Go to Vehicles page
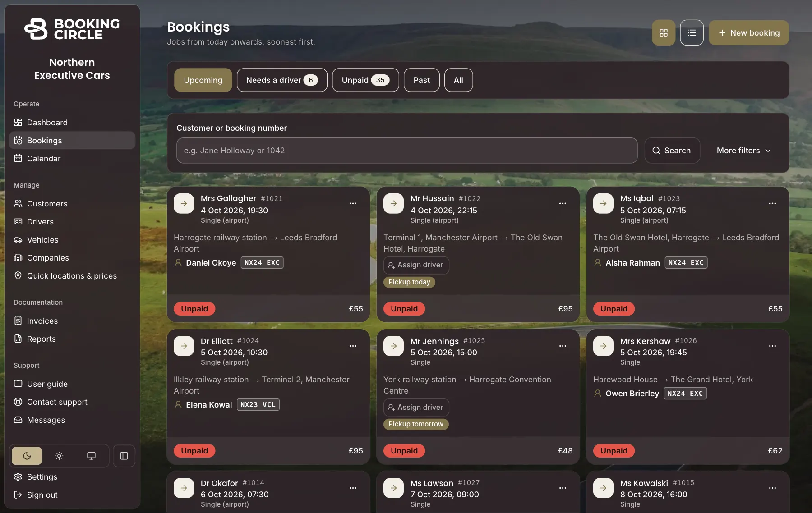This screenshot has width=812, height=513. [72, 240]
